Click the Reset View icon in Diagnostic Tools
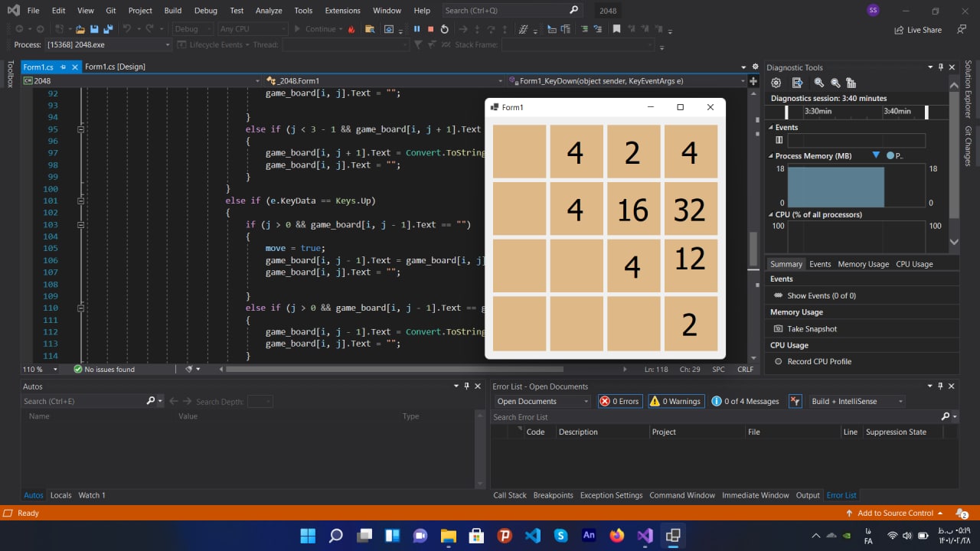 coord(851,83)
